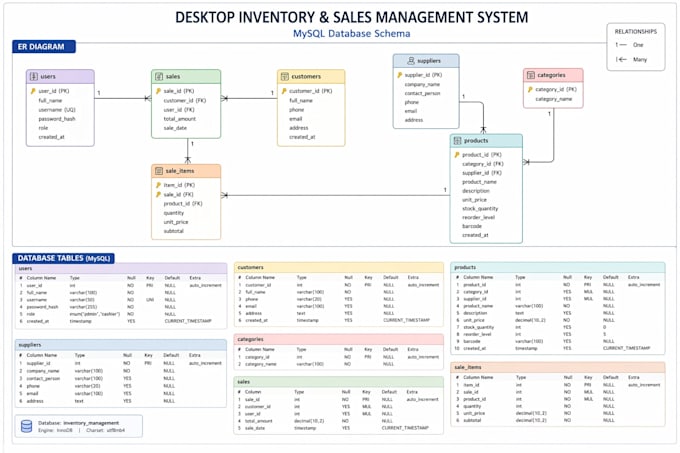This screenshot has height=453, width=680.
Task: Click product_id (FK) in the sale_items entity
Action: 183,204
